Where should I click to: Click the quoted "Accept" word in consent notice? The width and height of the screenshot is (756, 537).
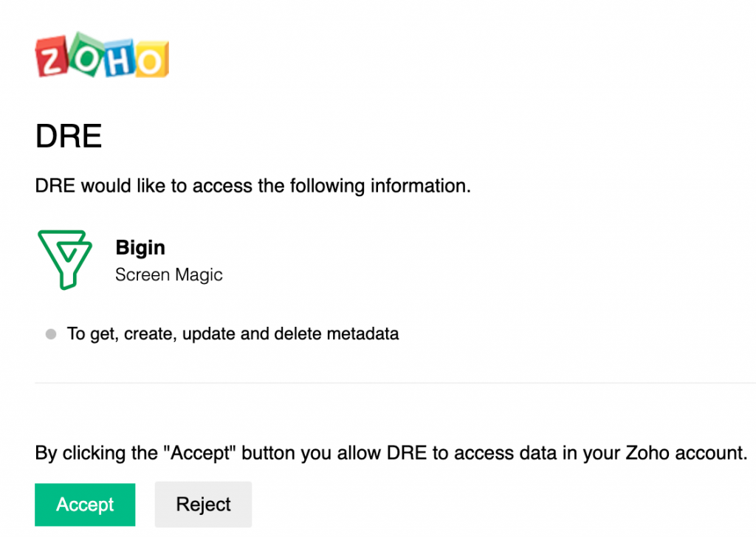point(199,453)
